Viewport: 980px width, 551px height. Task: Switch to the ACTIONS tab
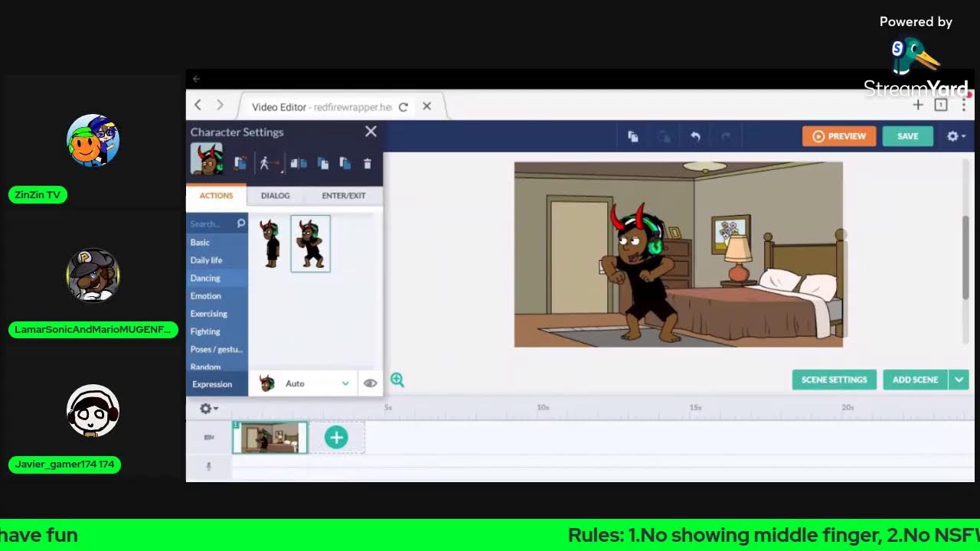pos(216,195)
